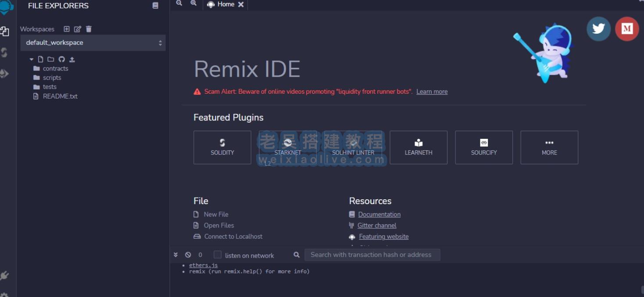Click the publish to GitHub gist icon
The image size is (644, 297).
click(61, 59)
